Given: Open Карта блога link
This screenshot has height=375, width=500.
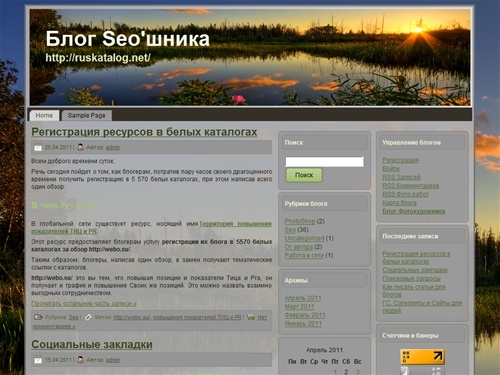Looking at the screenshot, I should point(399,203).
